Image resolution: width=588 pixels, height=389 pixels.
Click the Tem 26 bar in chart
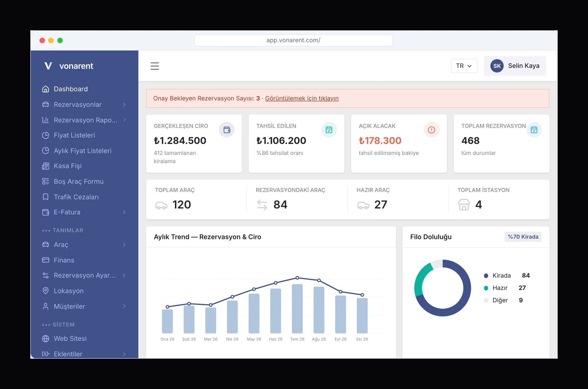297,309
